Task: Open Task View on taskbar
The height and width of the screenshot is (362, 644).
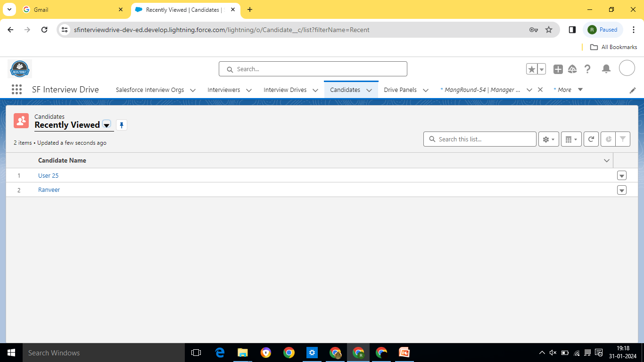Action: tap(196, 353)
